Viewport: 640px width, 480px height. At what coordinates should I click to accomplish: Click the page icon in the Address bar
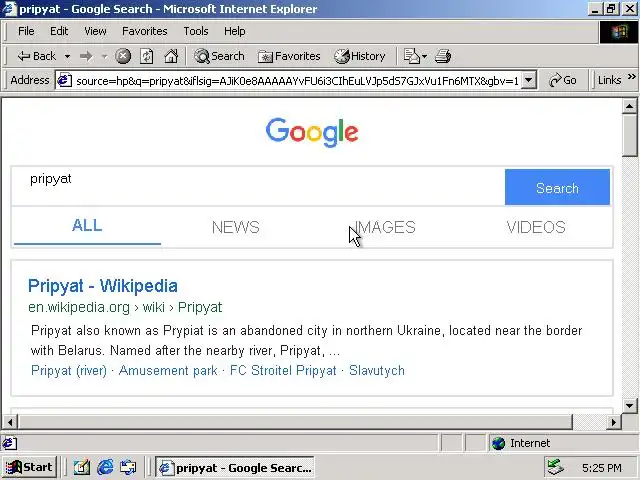click(x=64, y=80)
